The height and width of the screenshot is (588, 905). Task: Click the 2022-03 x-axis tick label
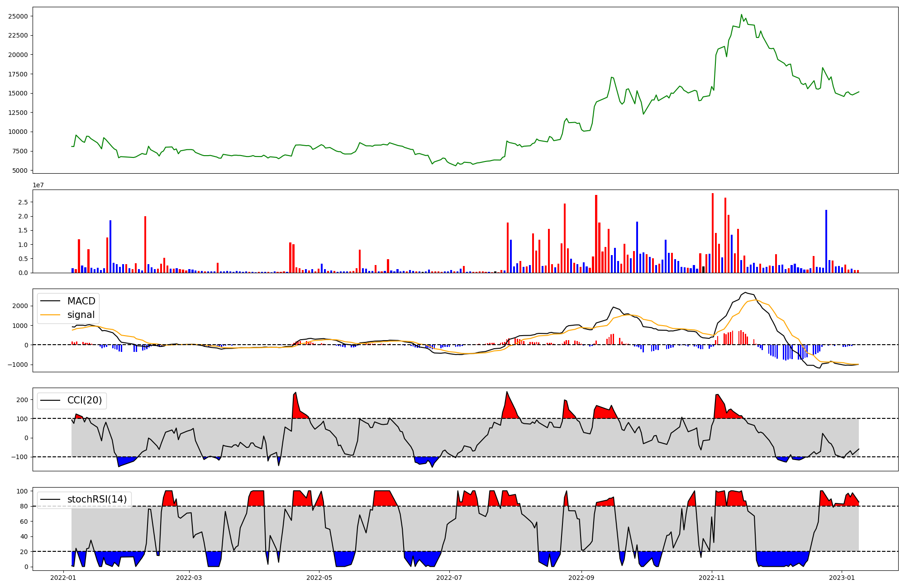click(x=189, y=577)
